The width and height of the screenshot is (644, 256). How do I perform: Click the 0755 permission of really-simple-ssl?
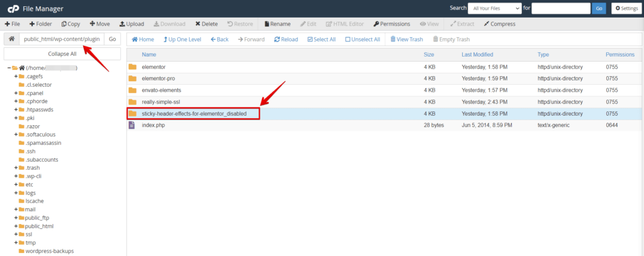point(611,102)
